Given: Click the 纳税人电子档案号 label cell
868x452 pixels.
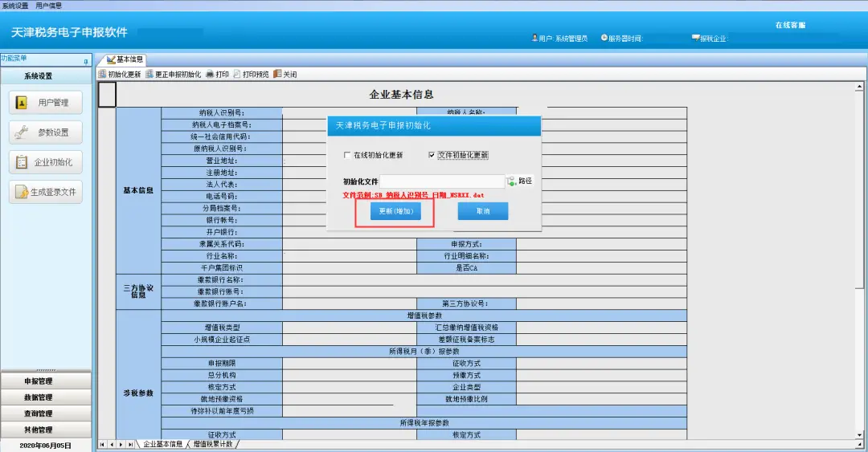Looking at the screenshot, I should [222, 124].
